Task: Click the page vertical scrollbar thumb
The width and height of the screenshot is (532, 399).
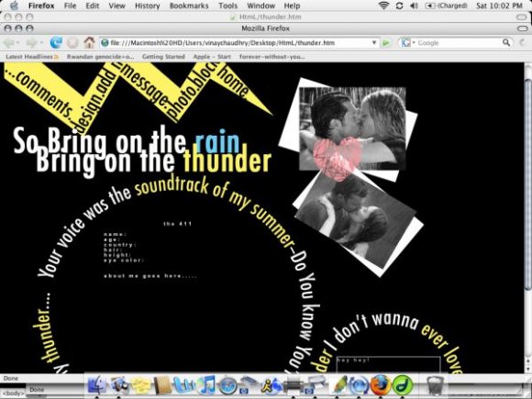Action: [527, 185]
